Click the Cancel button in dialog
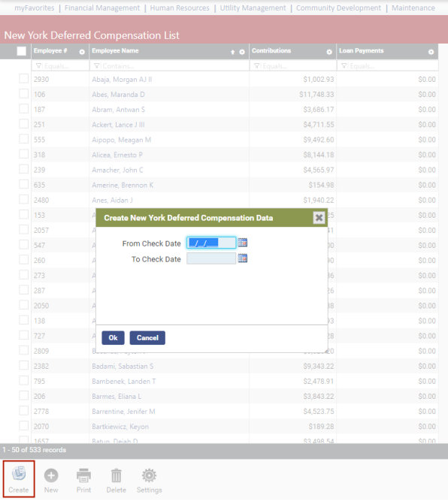Image resolution: width=448 pixels, height=501 pixels. (147, 338)
